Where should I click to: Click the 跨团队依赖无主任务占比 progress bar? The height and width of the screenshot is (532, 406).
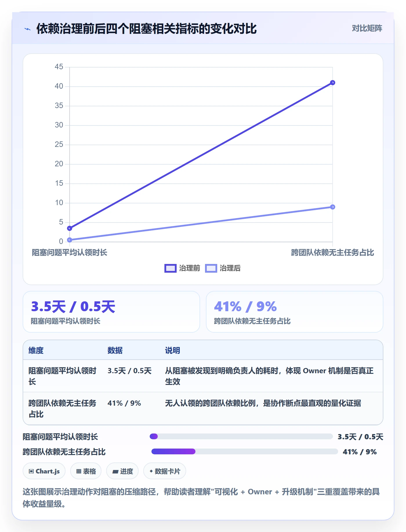click(245, 451)
